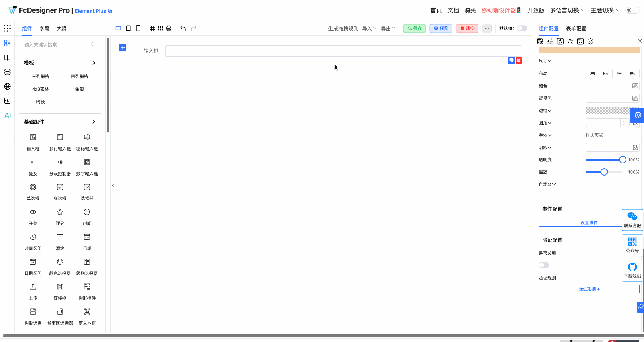
Task: Toggle the 默认值 switch in the toolbar
Action: [x=522, y=28]
